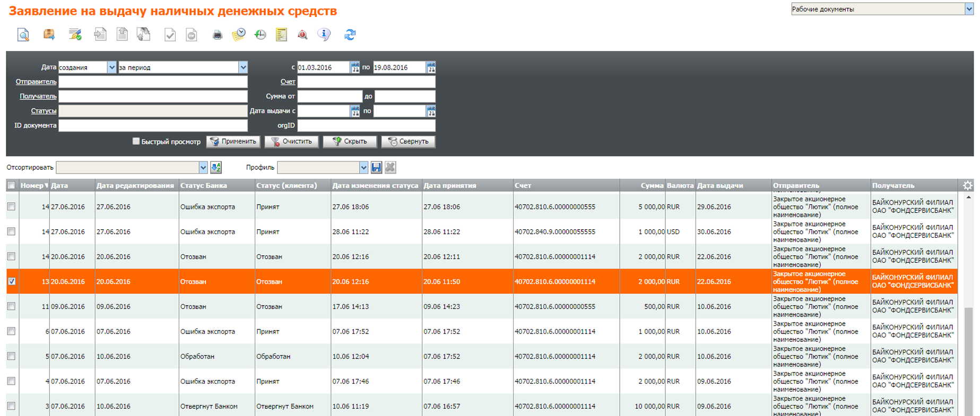
Task: Open table column settings gear icon
Action: 968,186
